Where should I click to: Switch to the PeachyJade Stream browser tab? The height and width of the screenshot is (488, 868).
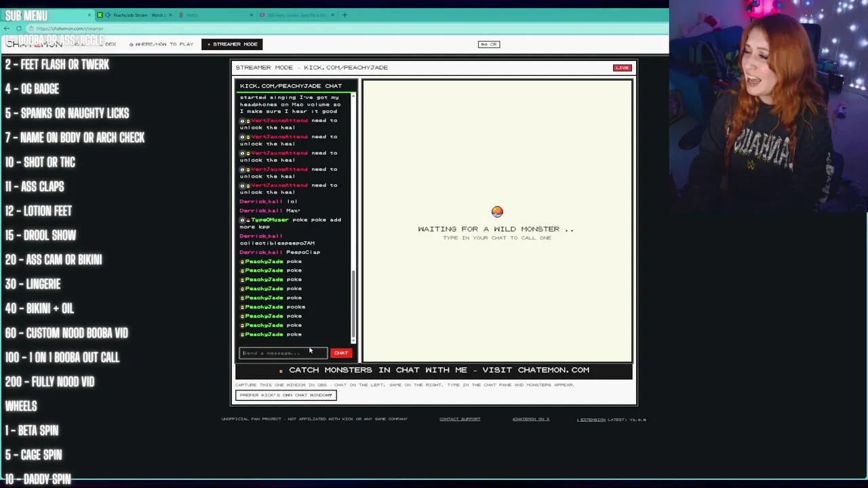click(x=134, y=15)
